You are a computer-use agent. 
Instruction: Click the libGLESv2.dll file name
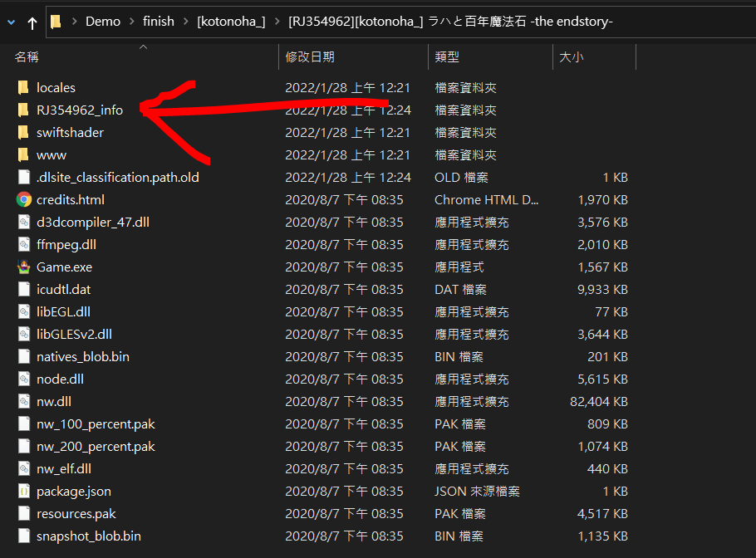coord(74,334)
